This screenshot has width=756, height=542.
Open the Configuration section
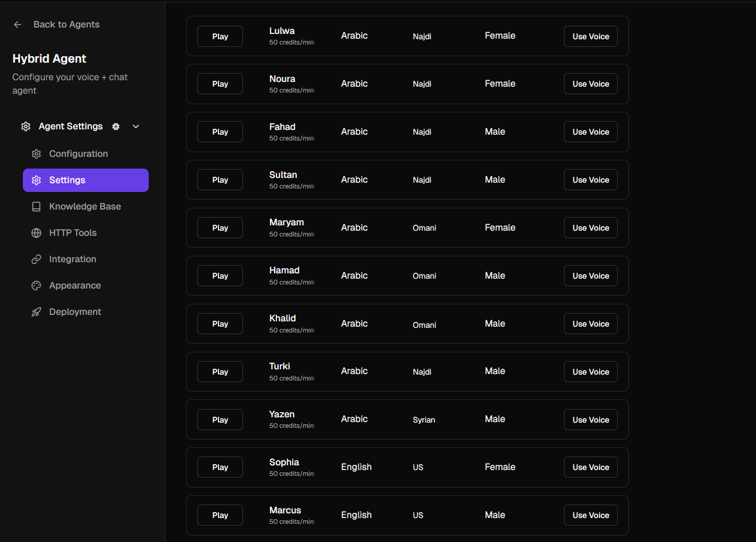click(x=78, y=153)
